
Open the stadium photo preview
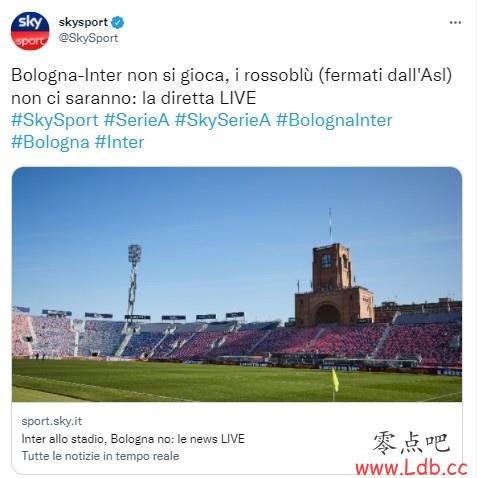237,284
